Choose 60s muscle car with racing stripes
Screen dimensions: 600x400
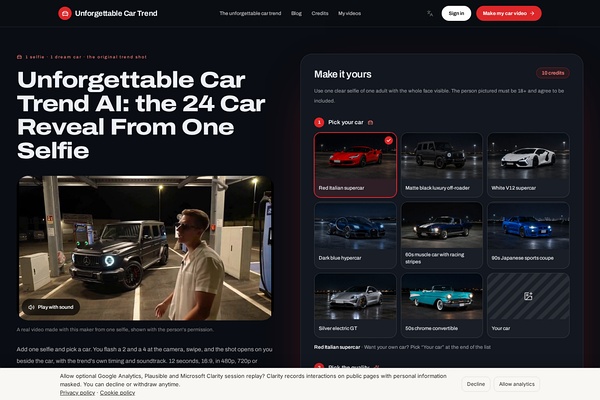click(x=442, y=235)
